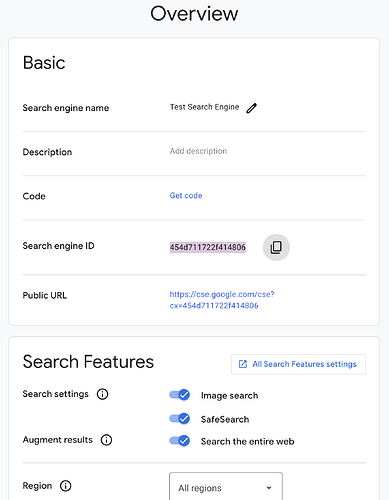Viewport: 389px width, 500px height.
Task: Click the Public URL label
Action: click(x=45, y=295)
